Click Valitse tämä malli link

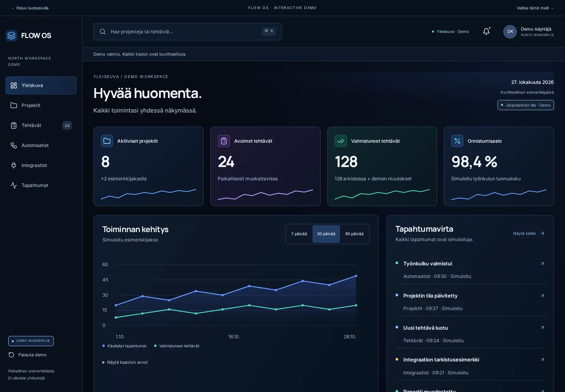point(535,8)
